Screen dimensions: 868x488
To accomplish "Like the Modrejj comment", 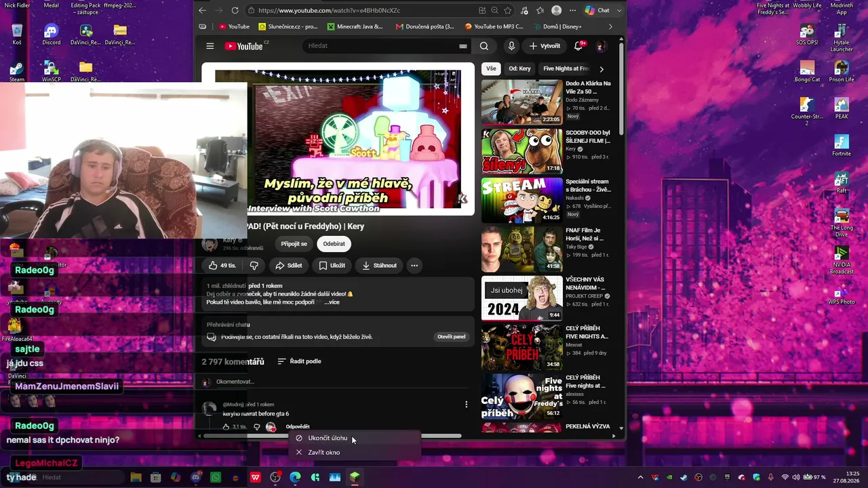I will [226, 427].
